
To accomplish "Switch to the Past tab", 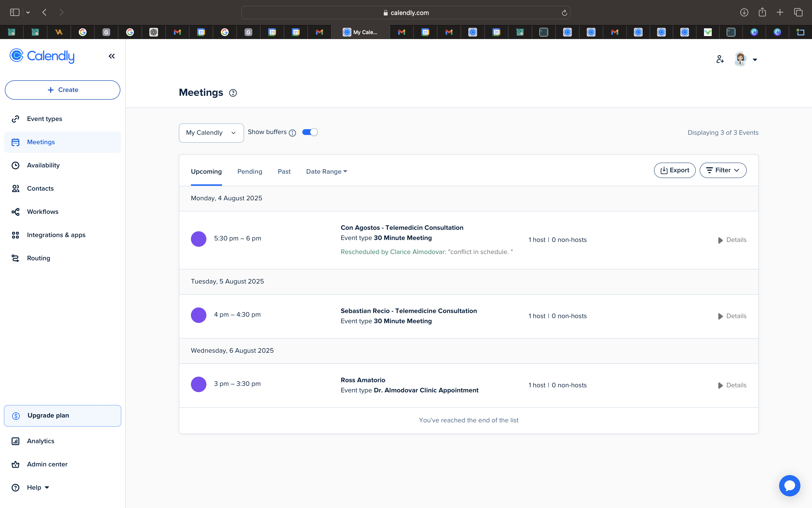I will (x=284, y=171).
